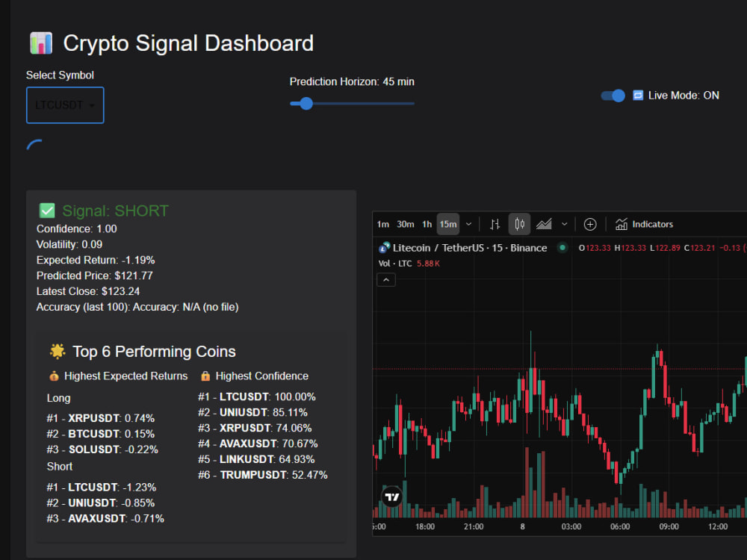747x560 pixels.
Task: Select the 15m chart interval
Action: tap(447, 224)
